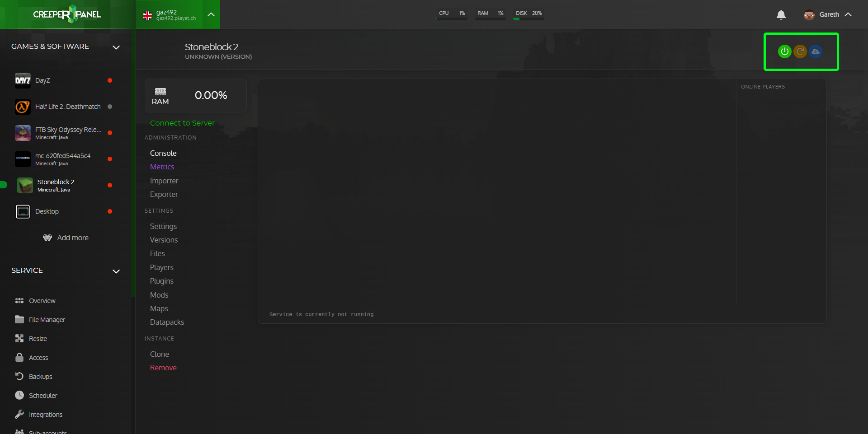Click the File Manager folder icon
The width and height of the screenshot is (868, 434).
tap(19, 319)
